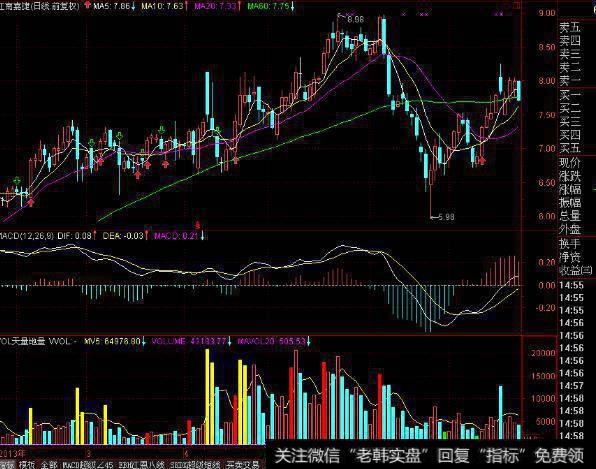Open the 板块 tab at the bottom
Viewport: 596px width, 469px height.
pyautogui.click(x=27, y=465)
